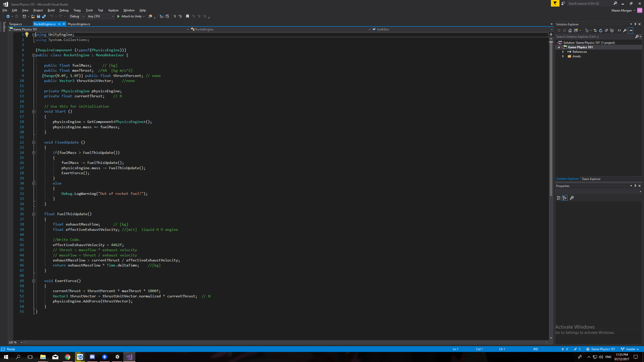The width and height of the screenshot is (644, 362).
Task: Switch to the PhysicsEngine.cs tab
Action: point(79,24)
